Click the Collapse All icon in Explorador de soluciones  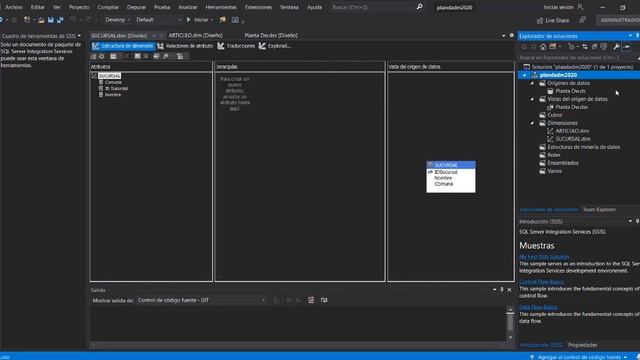click(594, 47)
